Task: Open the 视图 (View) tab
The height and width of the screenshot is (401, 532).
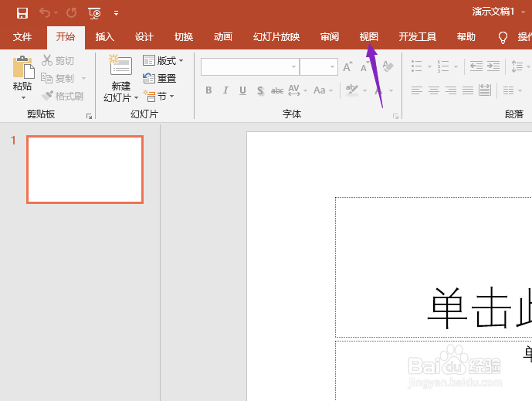Action: (x=369, y=36)
